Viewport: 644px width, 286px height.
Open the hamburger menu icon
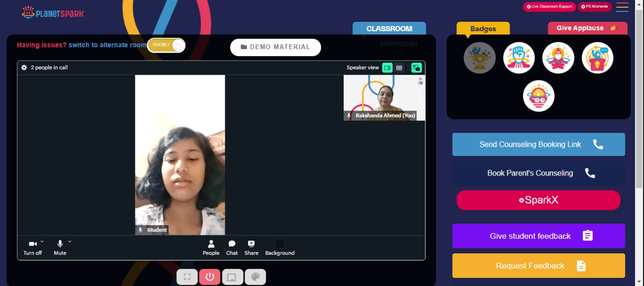pyautogui.click(x=622, y=7)
